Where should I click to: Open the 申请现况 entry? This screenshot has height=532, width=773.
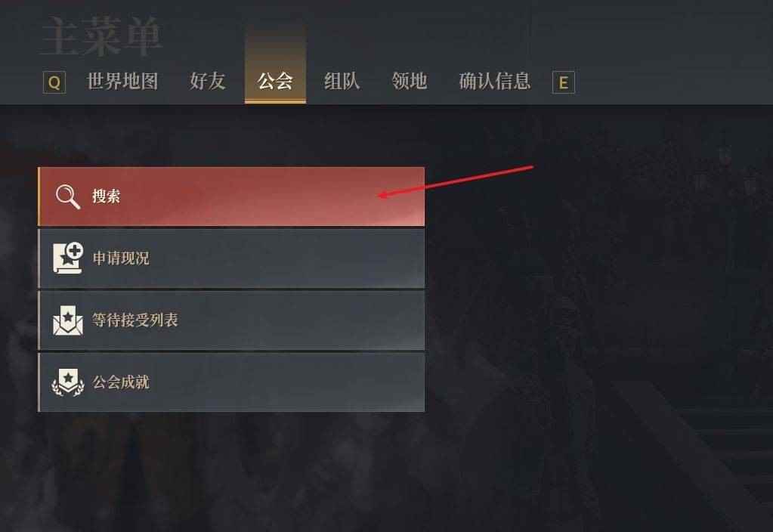click(231, 258)
